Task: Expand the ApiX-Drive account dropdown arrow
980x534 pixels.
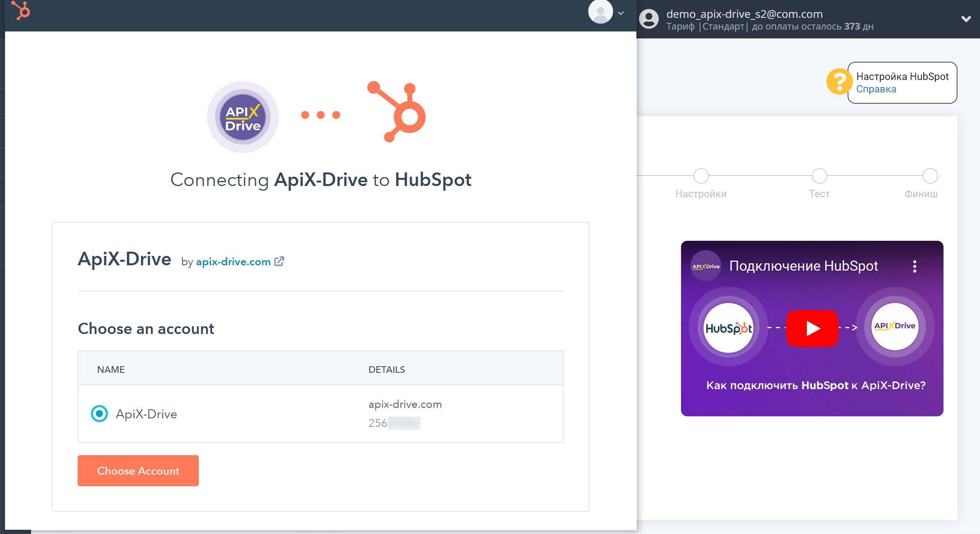Action: tap(966, 19)
